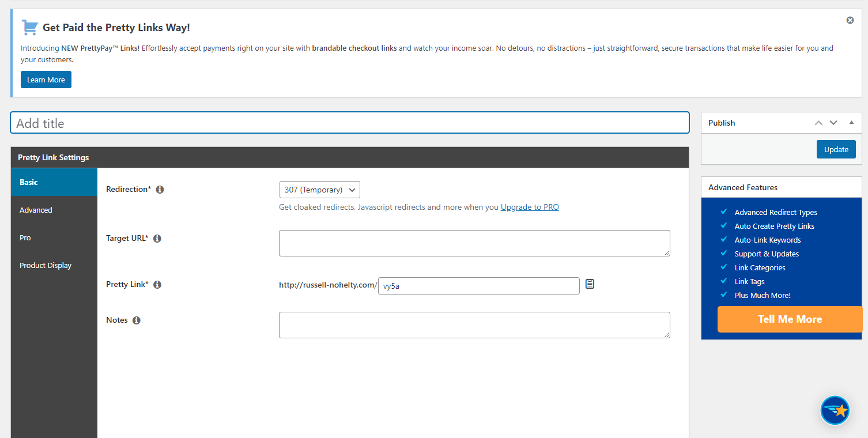Click Advanced Redirect Types feature text

(x=776, y=213)
